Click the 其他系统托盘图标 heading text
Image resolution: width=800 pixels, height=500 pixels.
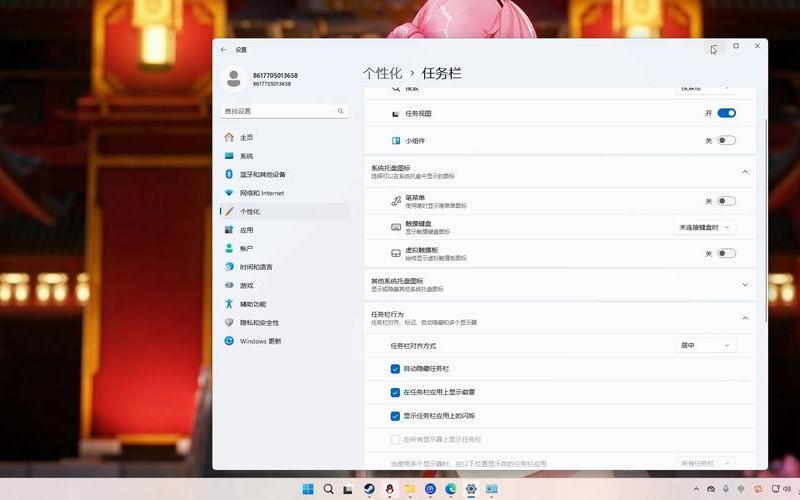pyautogui.click(x=397, y=281)
